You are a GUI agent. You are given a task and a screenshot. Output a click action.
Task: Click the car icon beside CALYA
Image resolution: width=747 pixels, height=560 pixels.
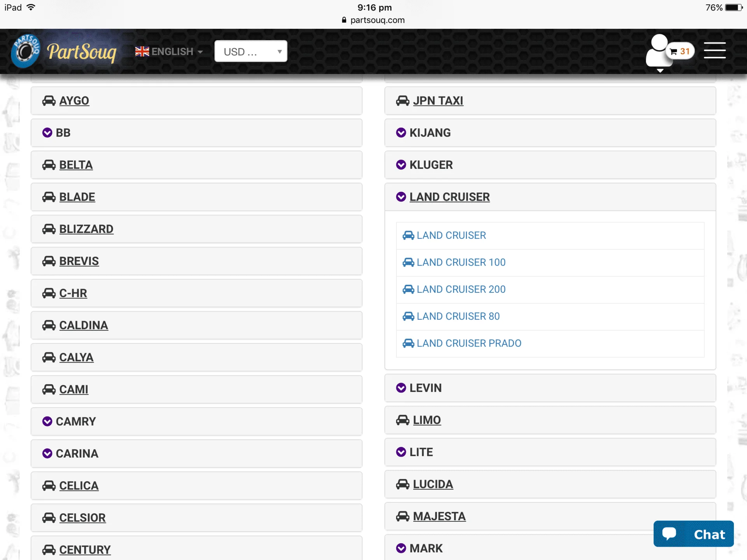point(49,357)
